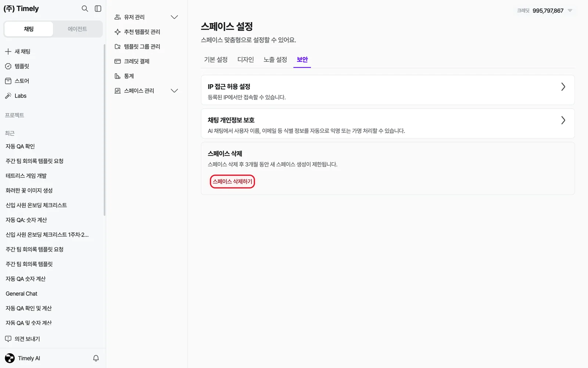Expand the 유저 관리 chevron
Viewport: 588px width, 368px height.
pos(175,17)
